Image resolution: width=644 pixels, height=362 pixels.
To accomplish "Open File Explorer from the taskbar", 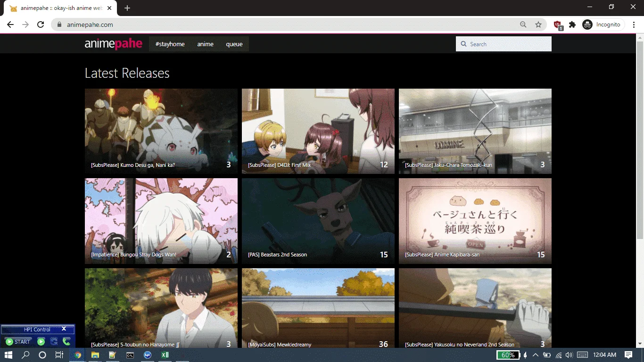I will [95, 355].
